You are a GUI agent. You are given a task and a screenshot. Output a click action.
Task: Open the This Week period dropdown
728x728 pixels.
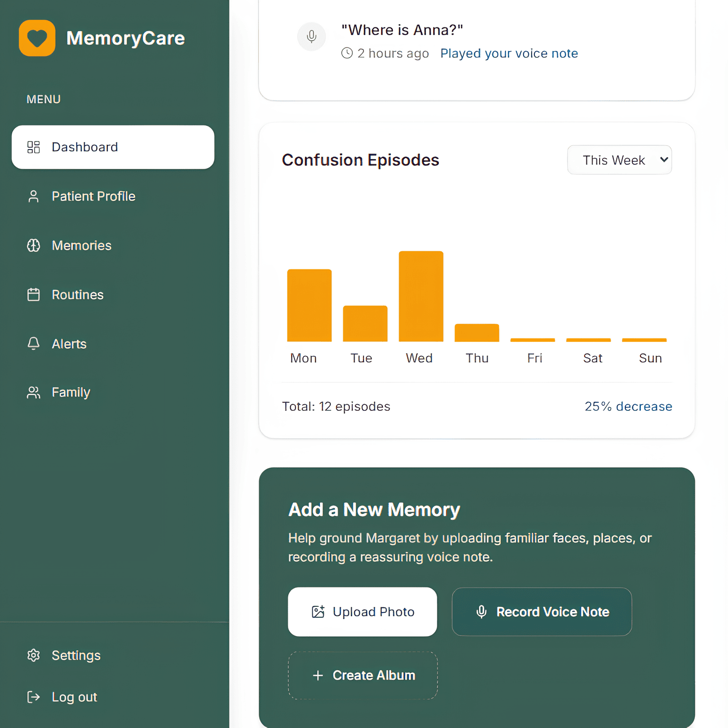click(x=619, y=160)
